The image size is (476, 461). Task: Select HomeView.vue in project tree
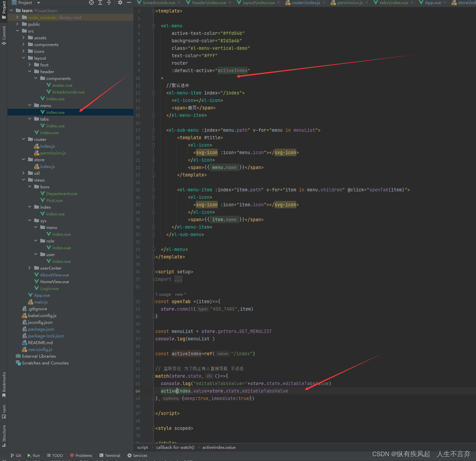(55, 281)
